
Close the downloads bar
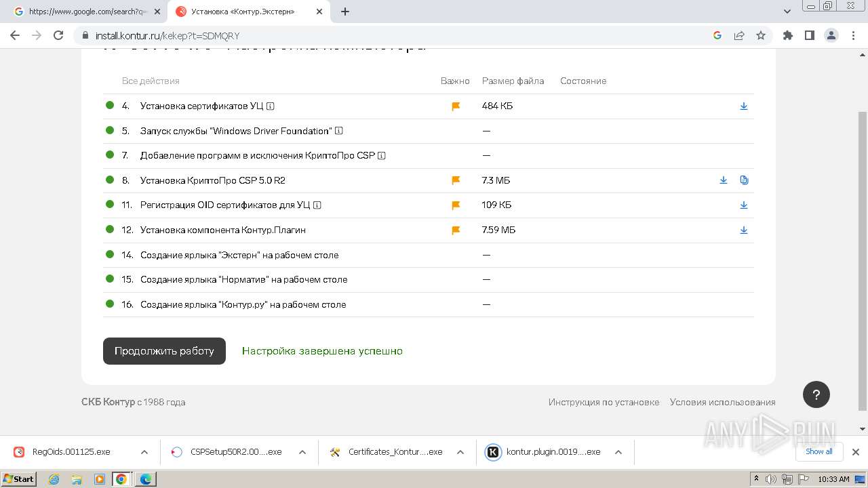[x=856, y=451]
